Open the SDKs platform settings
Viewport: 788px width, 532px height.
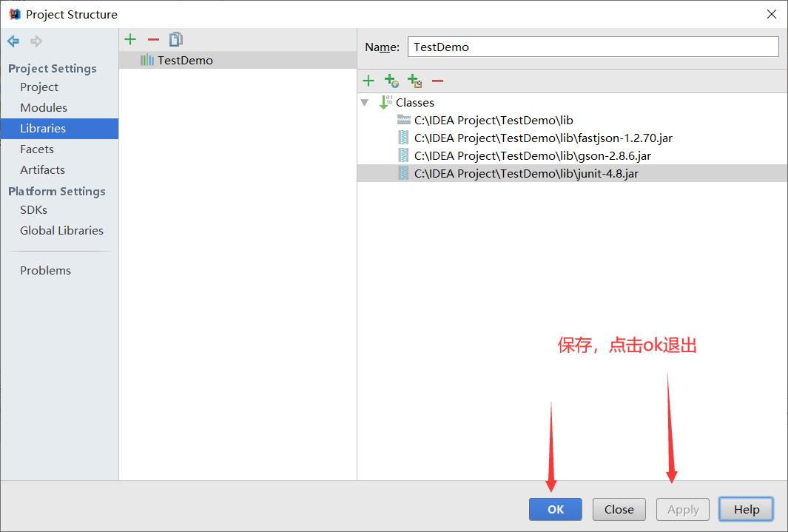[34, 210]
